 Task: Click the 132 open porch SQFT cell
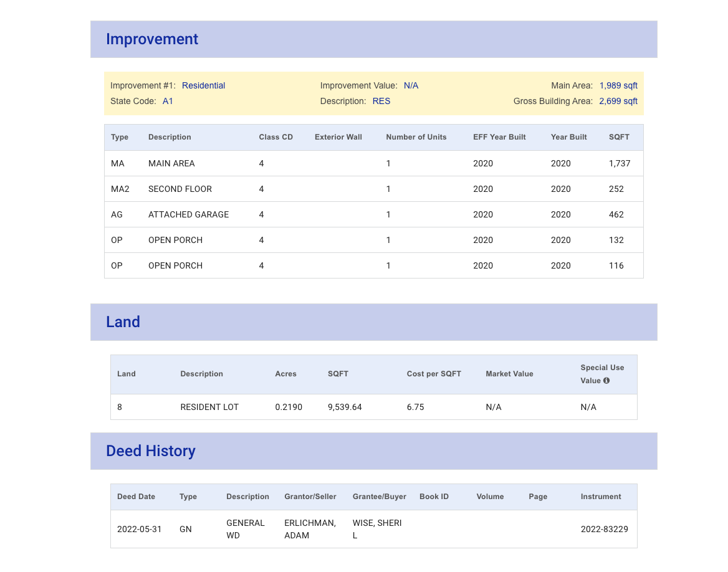pyautogui.click(x=616, y=240)
